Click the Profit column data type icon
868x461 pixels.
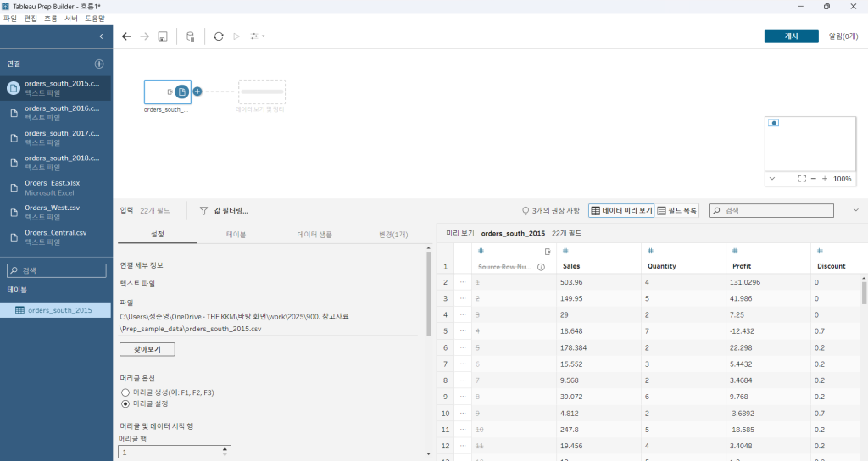click(x=735, y=251)
